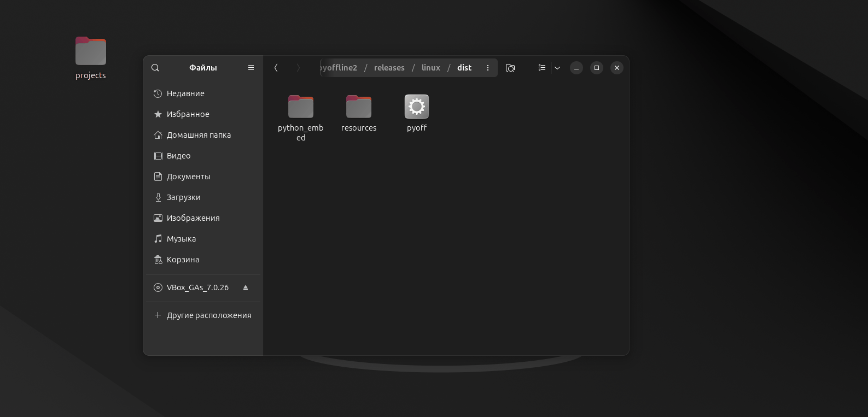Open the search magnifier in Files
The height and width of the screenshot is (417, 868).
click(155, 68)
